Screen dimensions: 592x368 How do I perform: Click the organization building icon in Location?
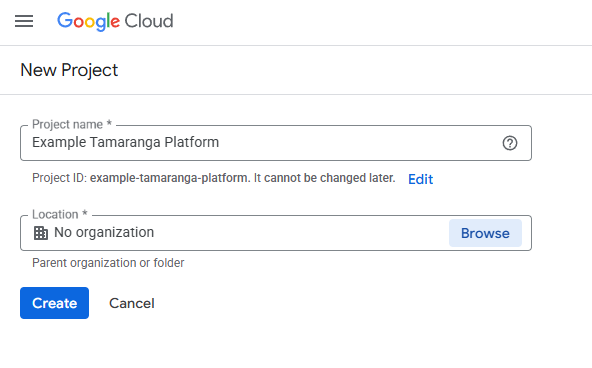41,233
